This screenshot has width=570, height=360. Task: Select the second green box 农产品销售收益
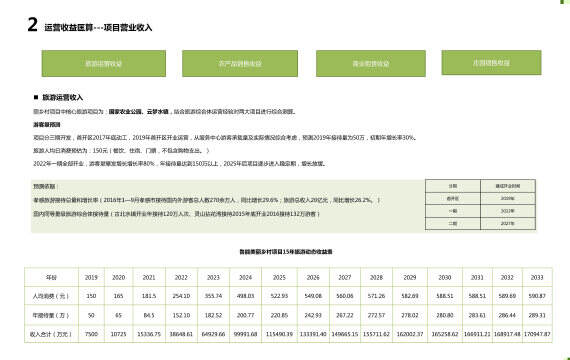coord(240,64)
